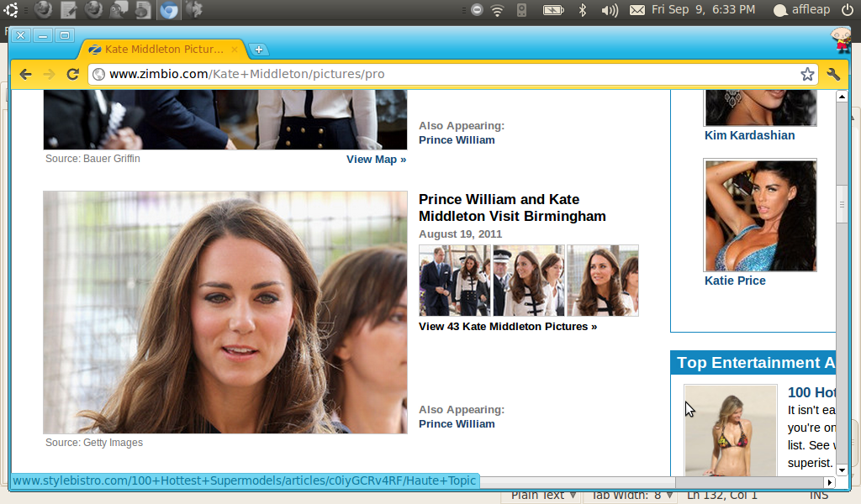861x504 pixels.
Task: Open the Kim Kardashian link
Action: tap(749, 135)
